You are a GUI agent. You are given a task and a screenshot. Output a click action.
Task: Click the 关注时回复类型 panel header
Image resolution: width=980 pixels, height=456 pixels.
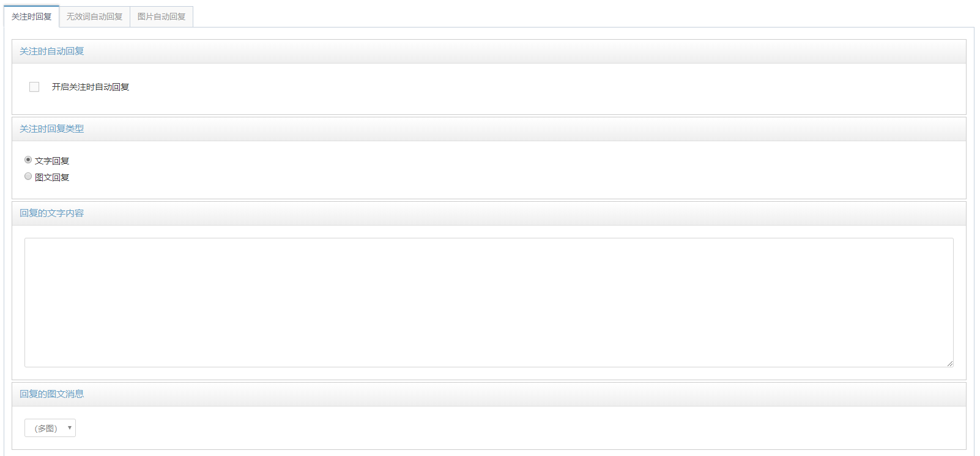pyautogui.click(x=489, y=129)
